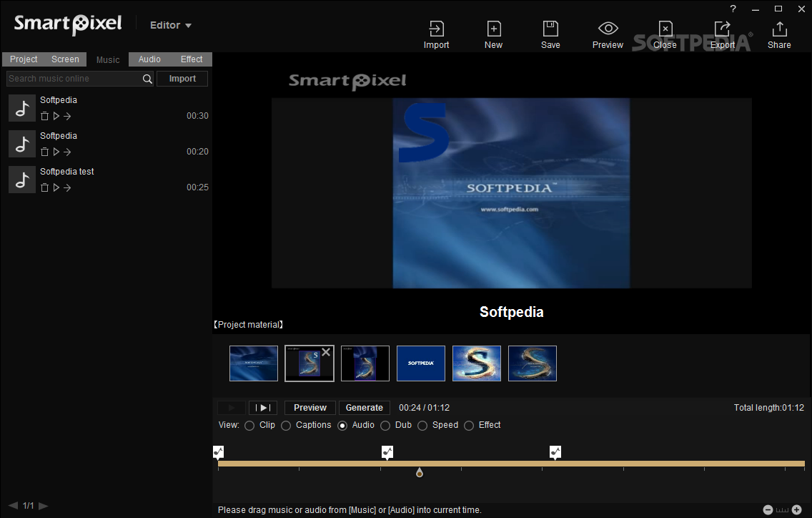Play the Softpedia test music track
Image resolution: width=812 pixels, height=518 pixels.
(x=56, y=187)
